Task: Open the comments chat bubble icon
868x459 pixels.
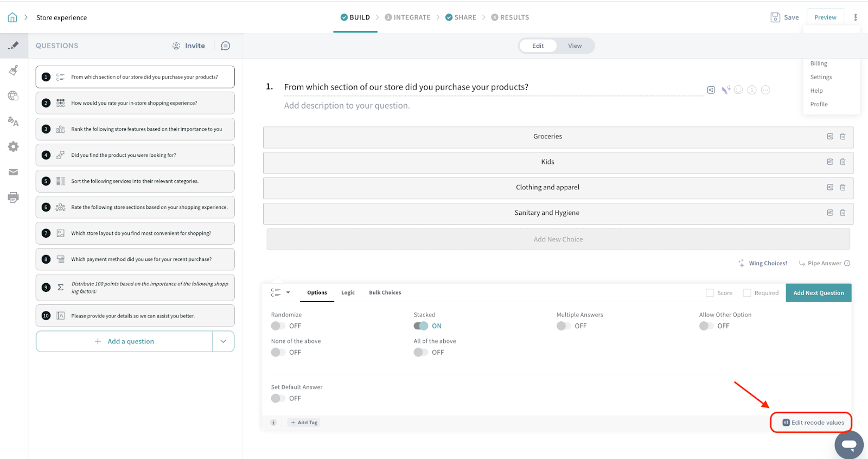Action: [226, 46]
